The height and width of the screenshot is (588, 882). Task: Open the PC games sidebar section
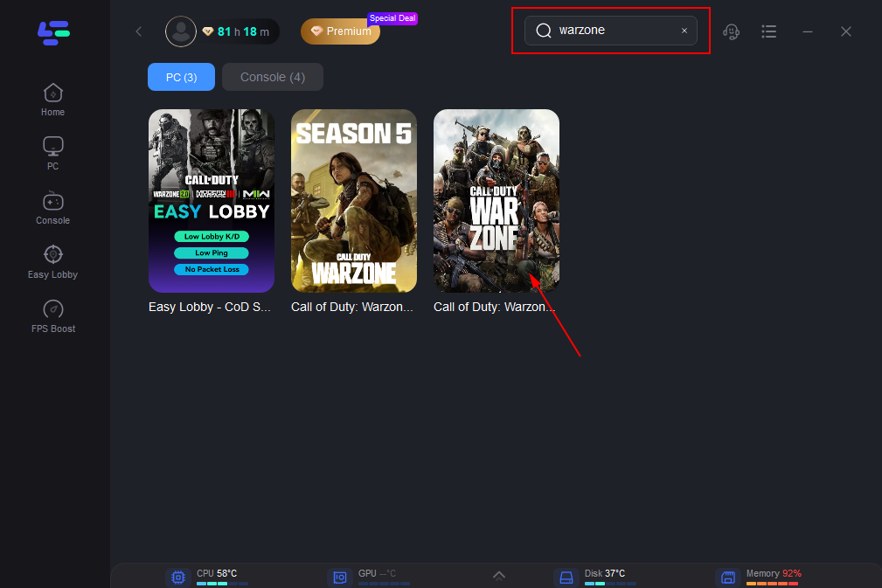(52, 154)
